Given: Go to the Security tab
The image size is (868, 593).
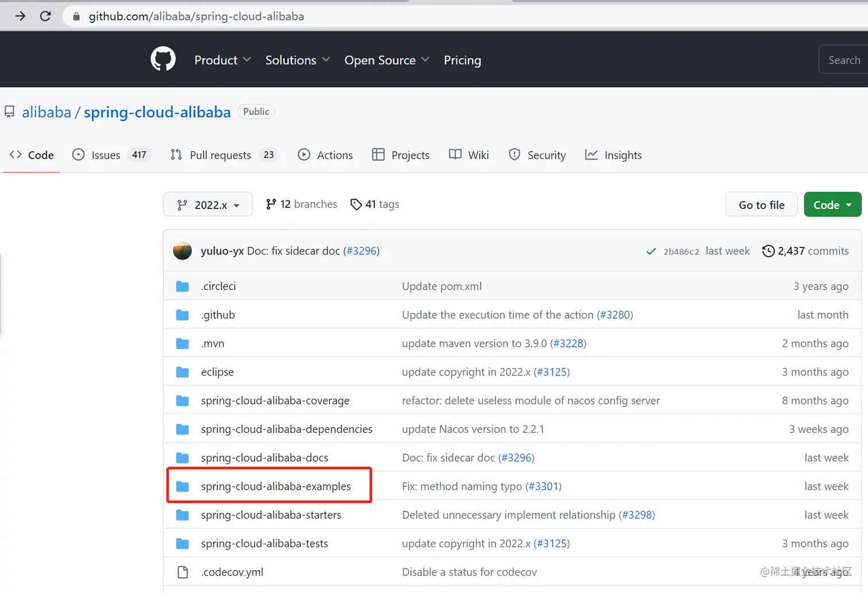Looking at the screenshot, I should [x=537, y=155].
